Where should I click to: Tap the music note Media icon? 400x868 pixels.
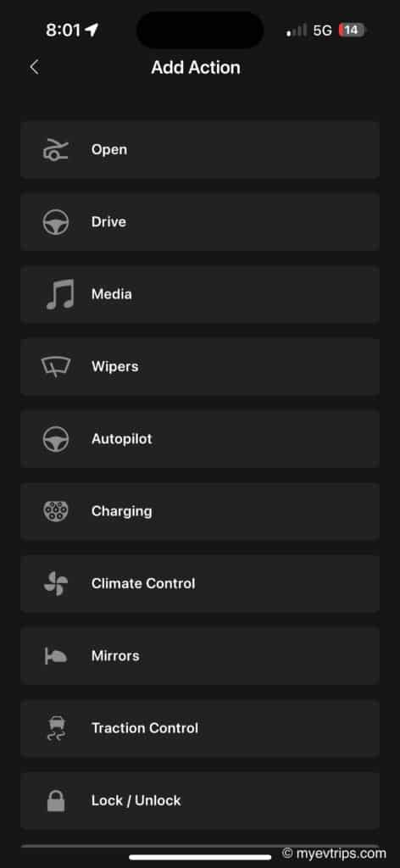pyautogui.click(x=60, y=294)
